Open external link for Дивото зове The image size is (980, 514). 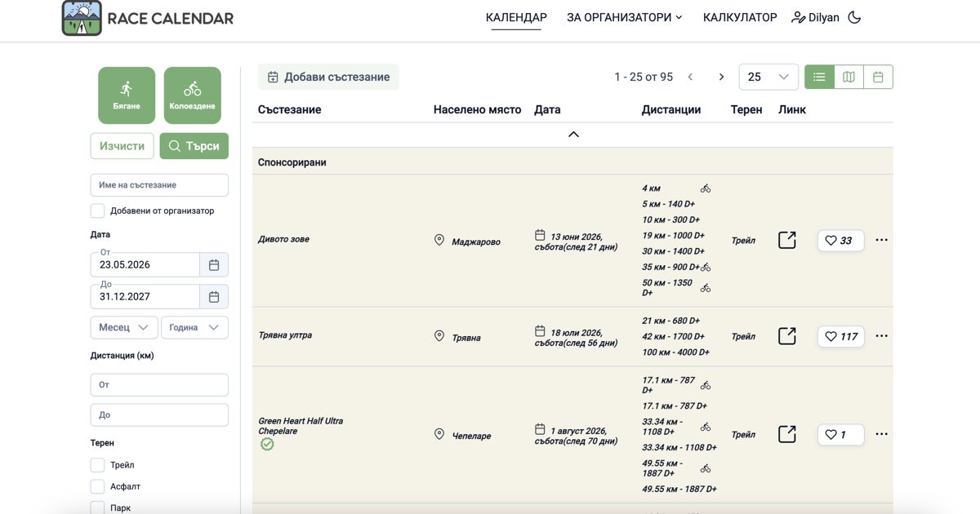tap(786, 241)
